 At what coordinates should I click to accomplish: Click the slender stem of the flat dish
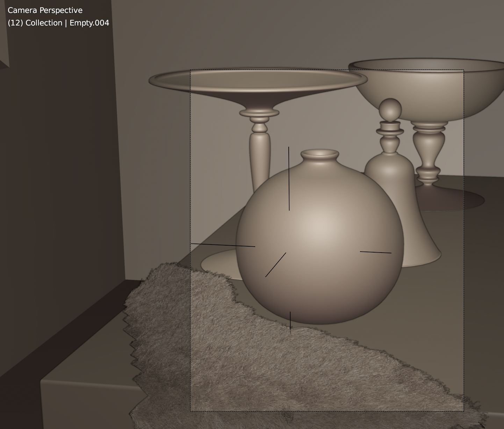coord(260,150)
